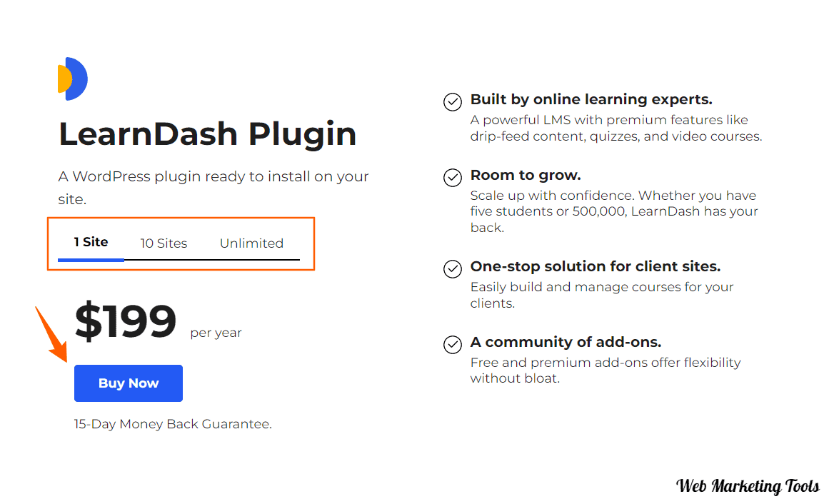
Task: Switch to the 10 Sites tab
Action: (x=164, y=243)
